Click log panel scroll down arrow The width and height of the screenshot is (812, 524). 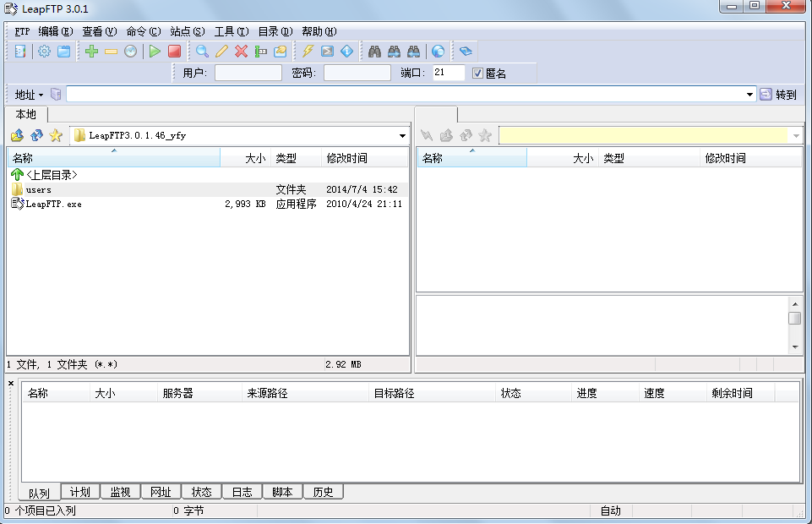(795, 347)
